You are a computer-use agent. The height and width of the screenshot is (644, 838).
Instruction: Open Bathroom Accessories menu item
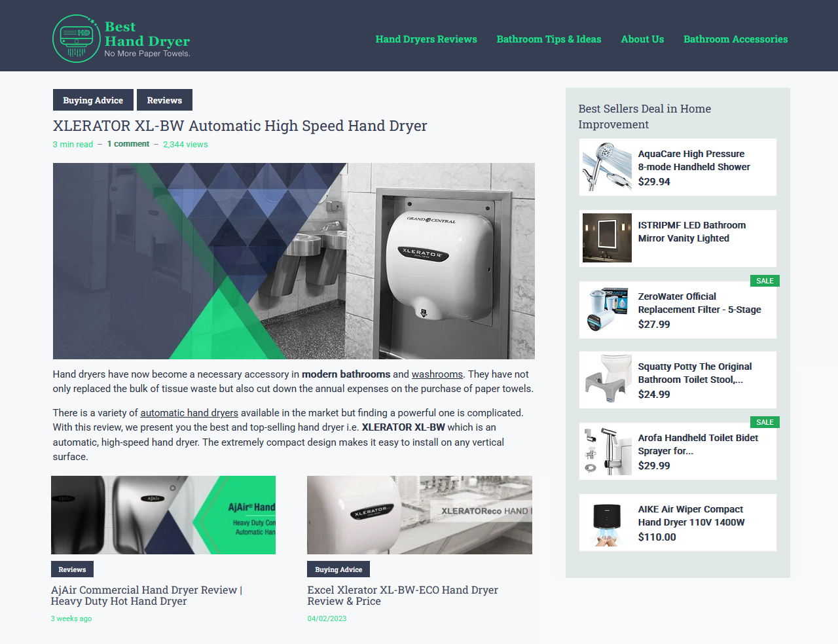(735, 39)
